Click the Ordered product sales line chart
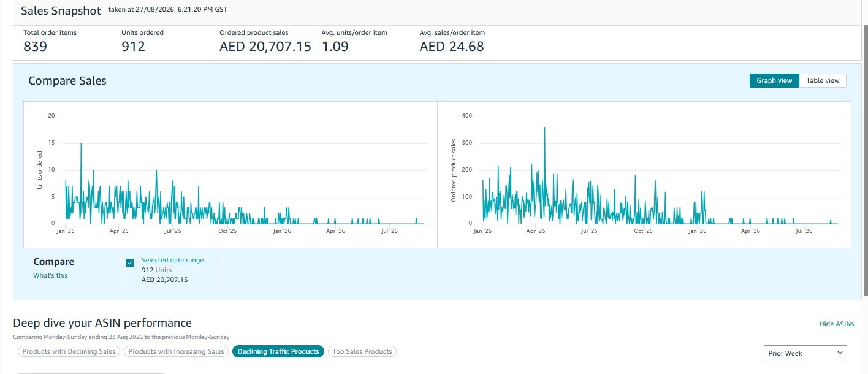The width and height of the screenshot is (868, 374). coord(644,175)
